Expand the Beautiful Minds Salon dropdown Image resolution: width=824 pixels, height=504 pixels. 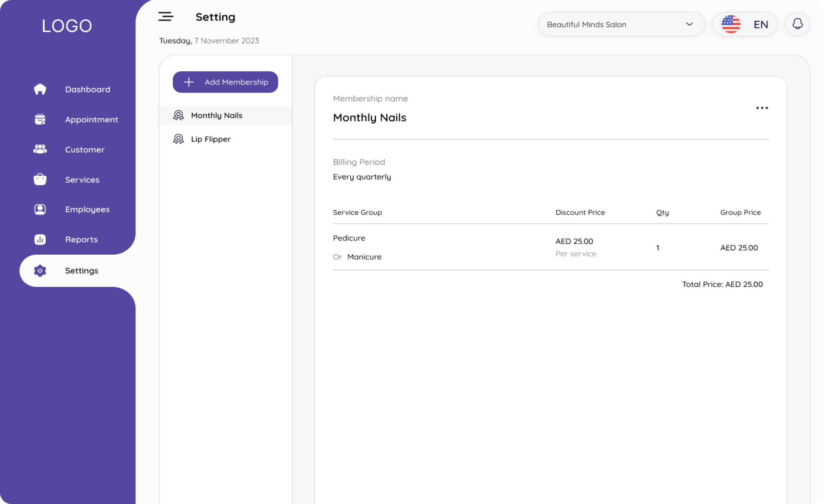614,24
